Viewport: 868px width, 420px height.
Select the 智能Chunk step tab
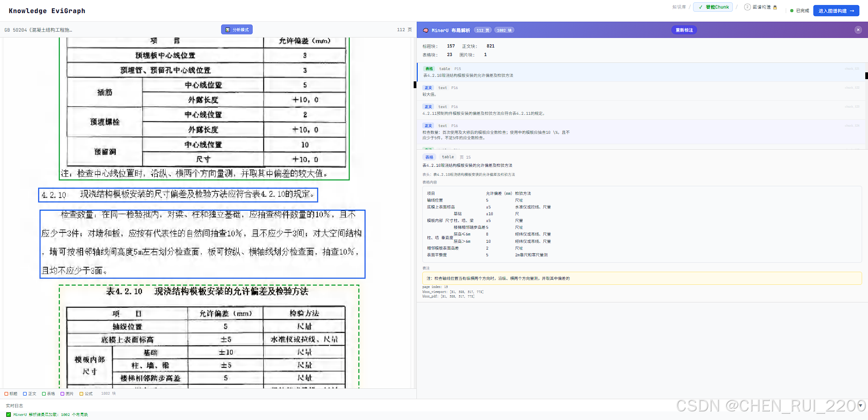pos(713,7)
